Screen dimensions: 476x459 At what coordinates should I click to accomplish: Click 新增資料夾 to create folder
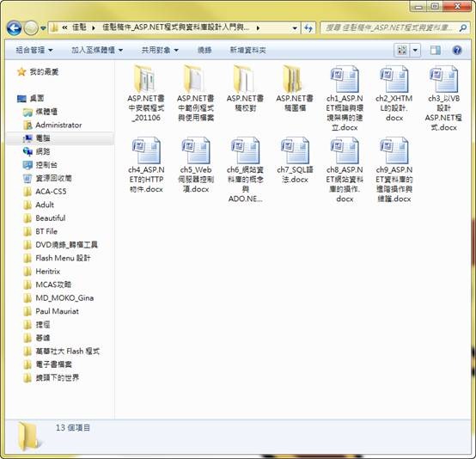pos(248,50)
